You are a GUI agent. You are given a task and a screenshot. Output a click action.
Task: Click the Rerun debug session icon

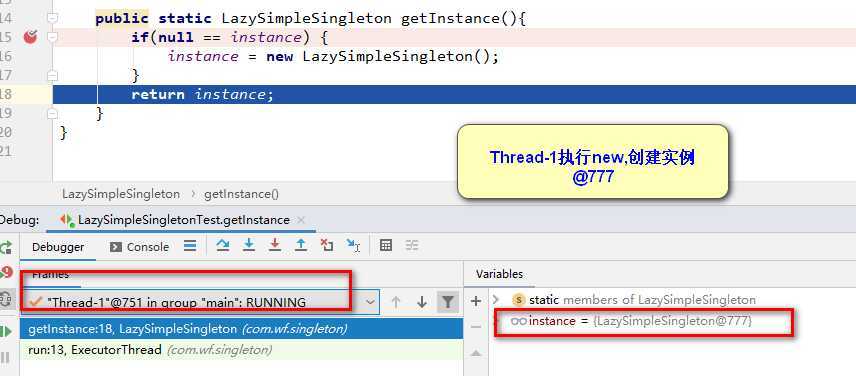(x=6, y=248)
